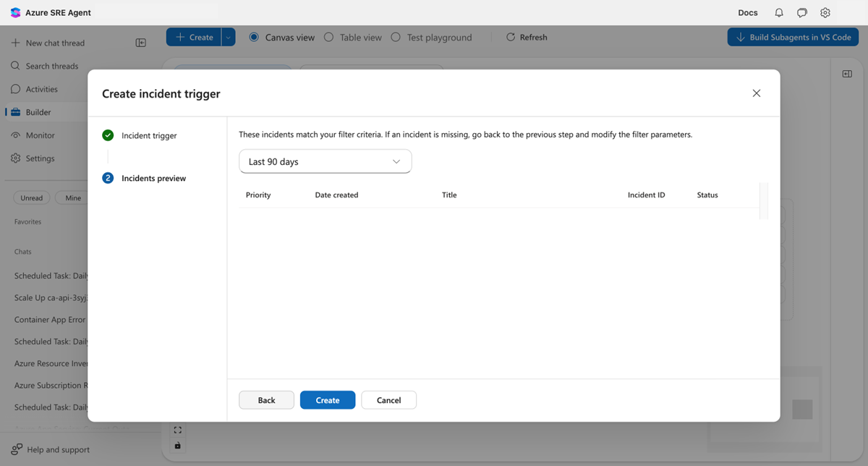Click the notification bell icon
868x466 pixels.
pyautogui.click(x=778, y=12)
